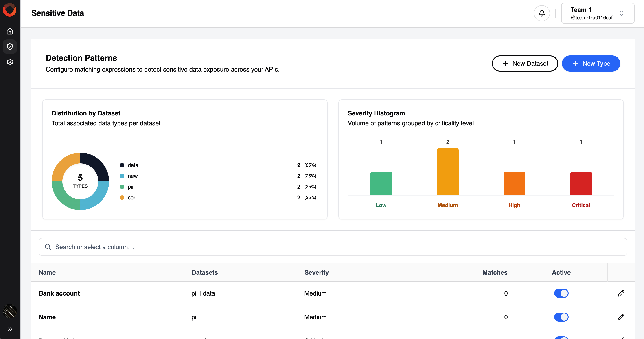The height and width of the screenshot is (339, 644).
Task: Open the Team 1 switcher dropdown
Action: click(x=598, y=13)
